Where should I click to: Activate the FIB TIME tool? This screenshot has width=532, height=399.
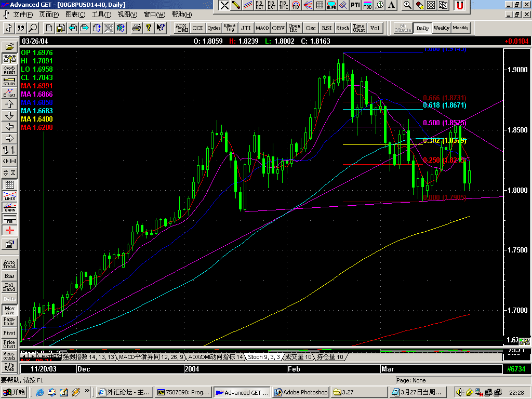pyautogui.click(x=284, y=5)
